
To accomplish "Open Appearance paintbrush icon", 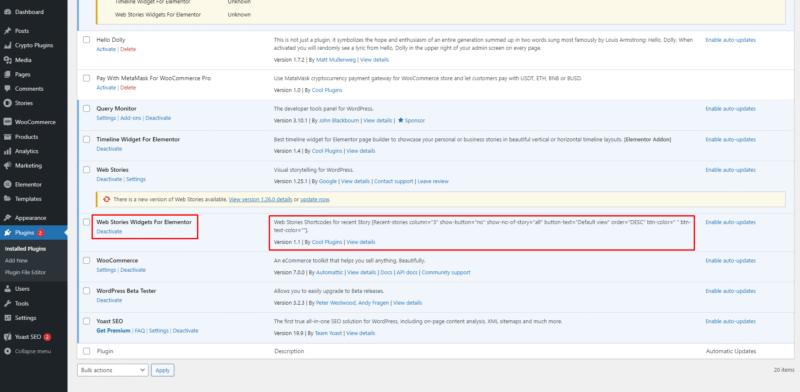I will pos(7,217).
